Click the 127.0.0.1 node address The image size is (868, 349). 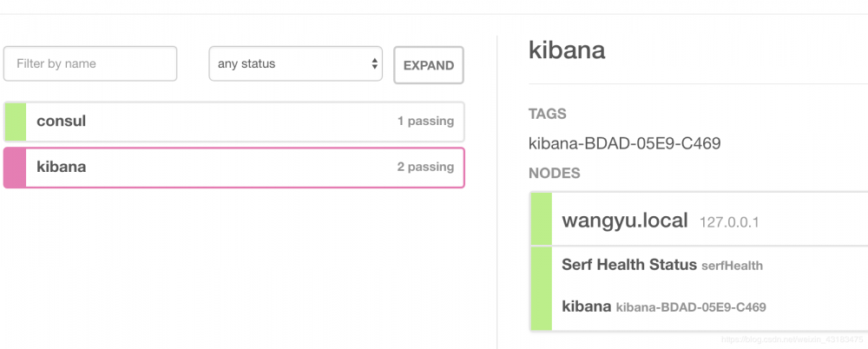click(x=729, y=222)
